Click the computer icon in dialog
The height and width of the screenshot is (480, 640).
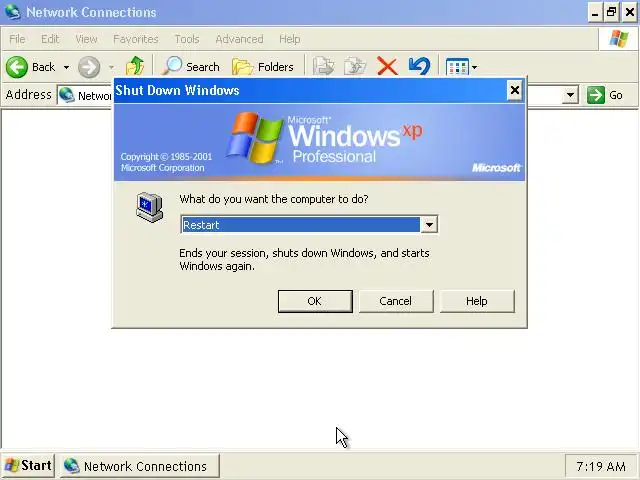tap(150, 207)
